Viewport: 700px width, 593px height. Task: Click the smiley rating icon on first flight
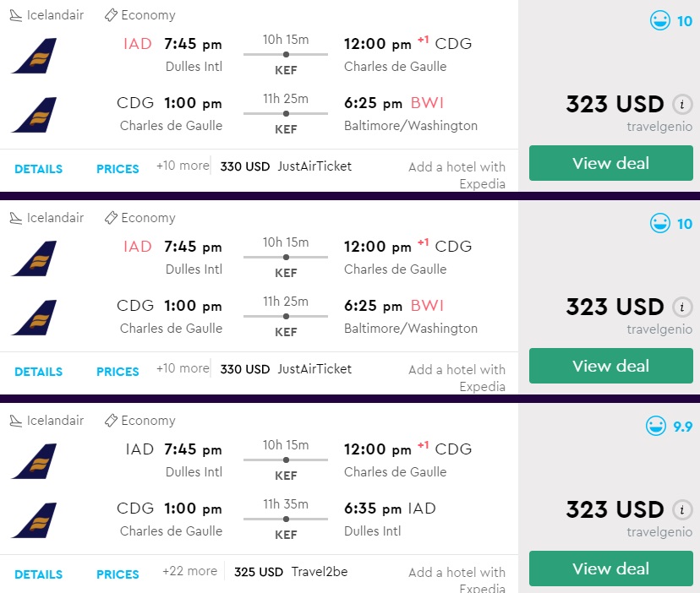660,21
